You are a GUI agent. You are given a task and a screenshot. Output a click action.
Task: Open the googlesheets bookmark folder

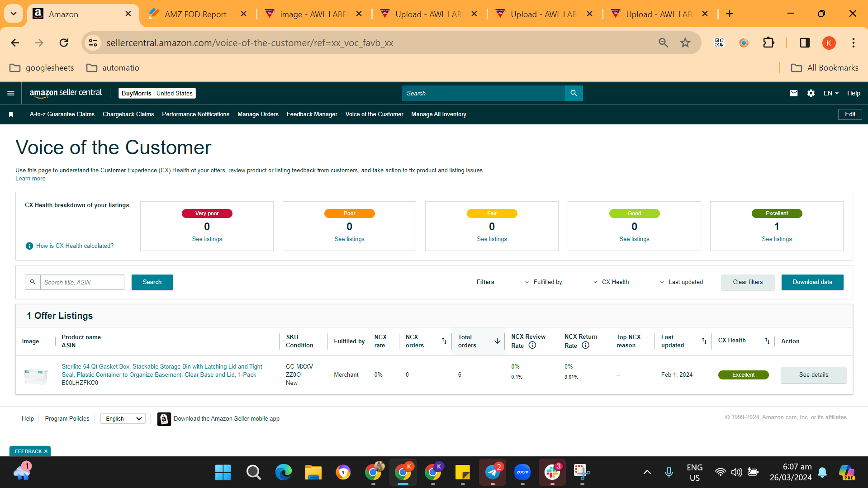tap(42, 68)
